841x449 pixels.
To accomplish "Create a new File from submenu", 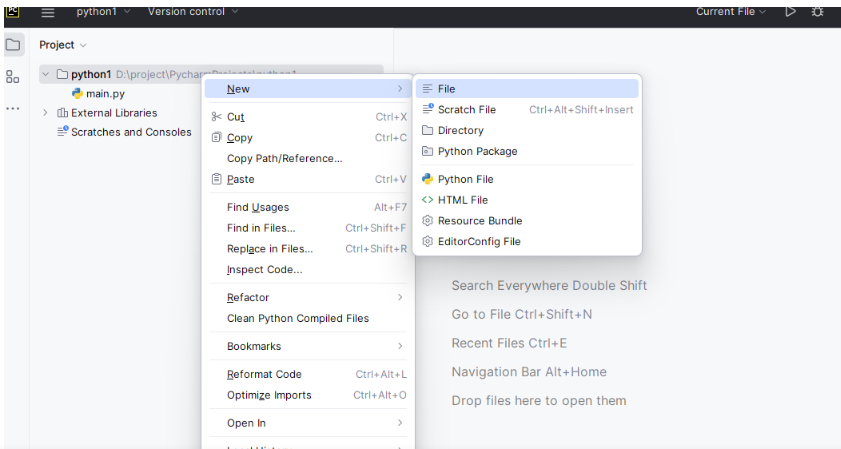I will coord(527,89).
